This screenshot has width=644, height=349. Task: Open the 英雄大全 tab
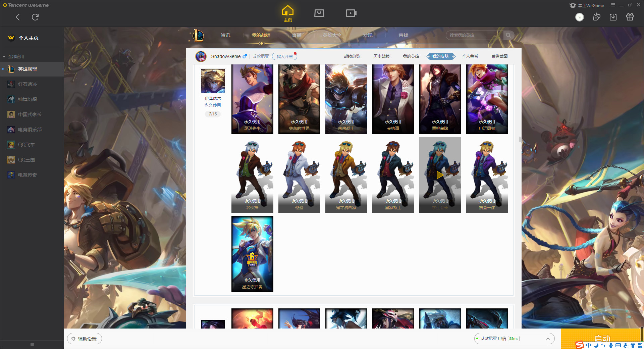[x=332, y=35]
